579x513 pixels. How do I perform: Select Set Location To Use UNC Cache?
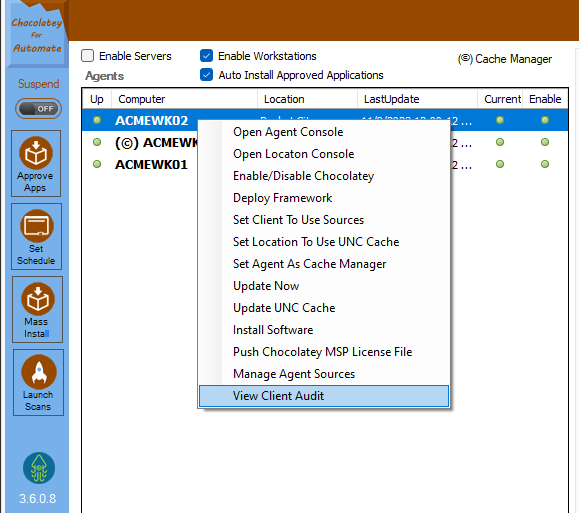click(x=324, y=242)
